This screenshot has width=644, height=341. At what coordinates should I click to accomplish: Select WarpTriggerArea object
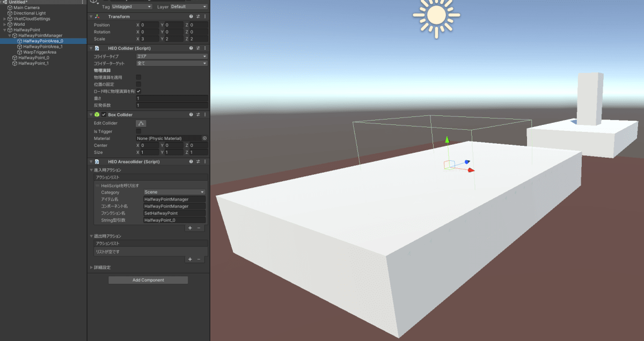[39, 52]
